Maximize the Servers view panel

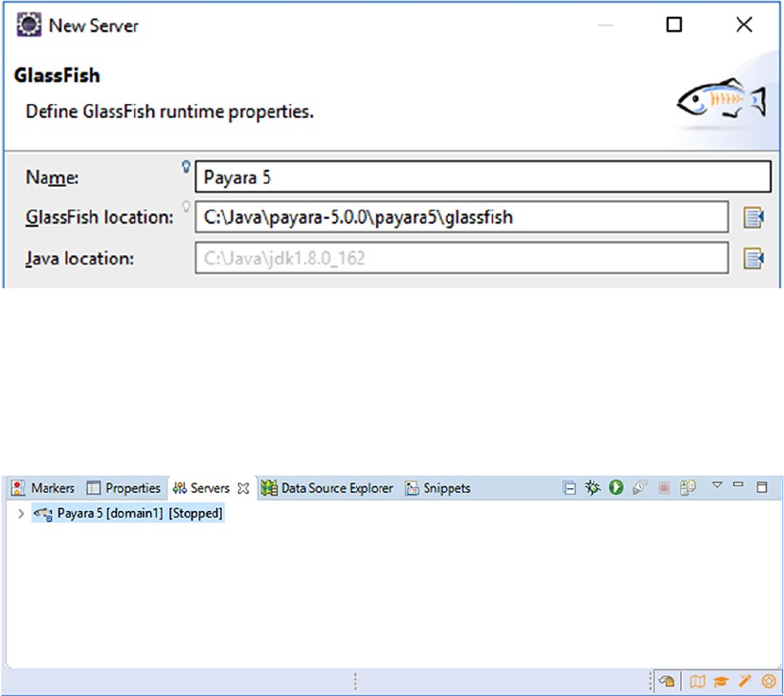coord(761,487)
